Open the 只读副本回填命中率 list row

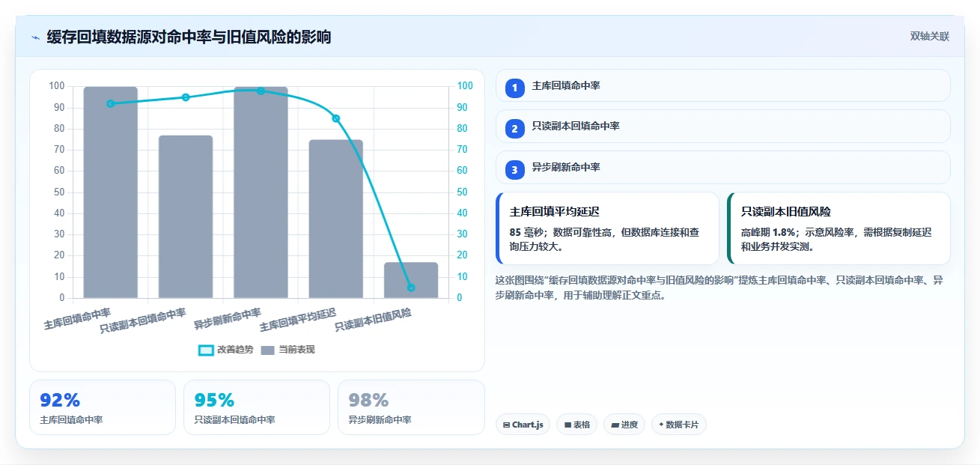pyautogui.click(x=722, y=127)
